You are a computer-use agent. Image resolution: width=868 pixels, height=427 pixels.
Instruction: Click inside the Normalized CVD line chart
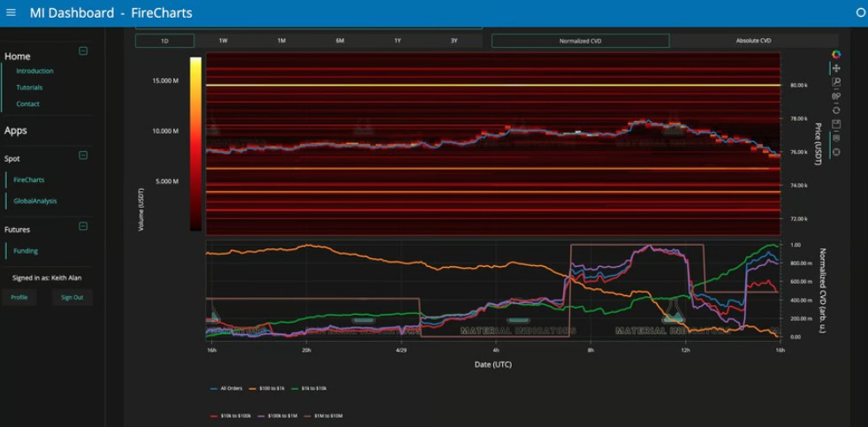tap(492, 290)
